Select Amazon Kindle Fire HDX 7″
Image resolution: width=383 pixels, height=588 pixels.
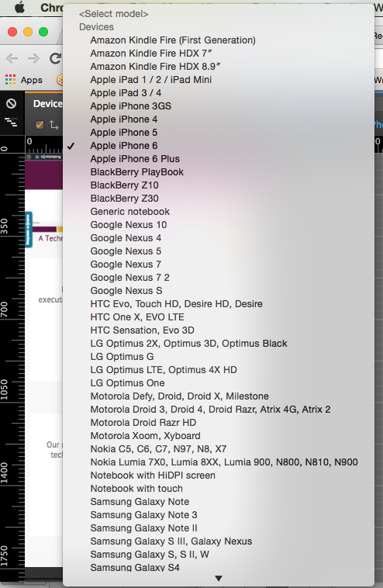219,54
